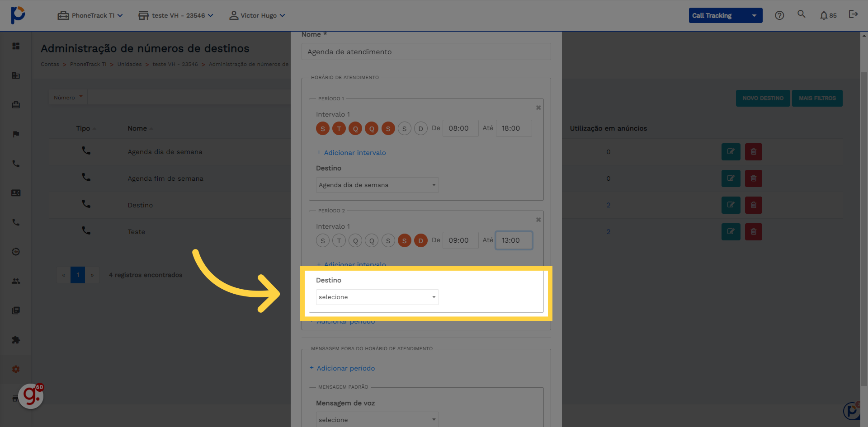The height and width of the screenshot is (427, 868).
Task: Go to page 1 in pagination
Action: pos(78,275)
